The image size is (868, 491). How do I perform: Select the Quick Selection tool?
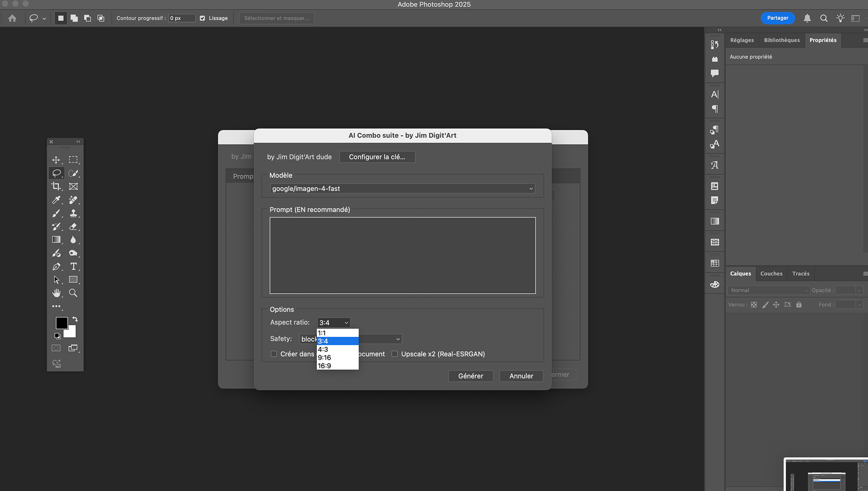click(73, 173)
